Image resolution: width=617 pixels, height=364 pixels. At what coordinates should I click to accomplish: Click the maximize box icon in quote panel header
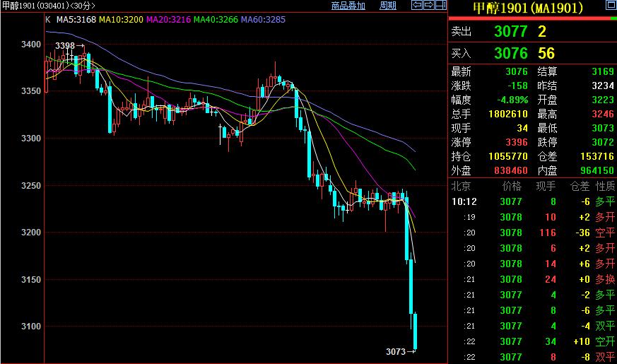coord(610,6)
